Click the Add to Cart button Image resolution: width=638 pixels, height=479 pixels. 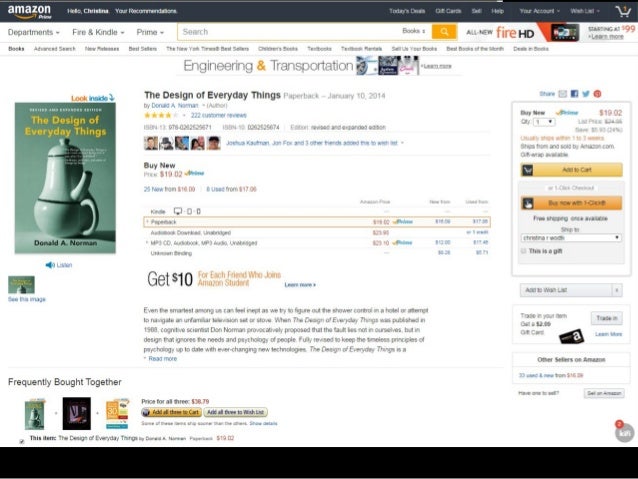click(x=571, y=170)
